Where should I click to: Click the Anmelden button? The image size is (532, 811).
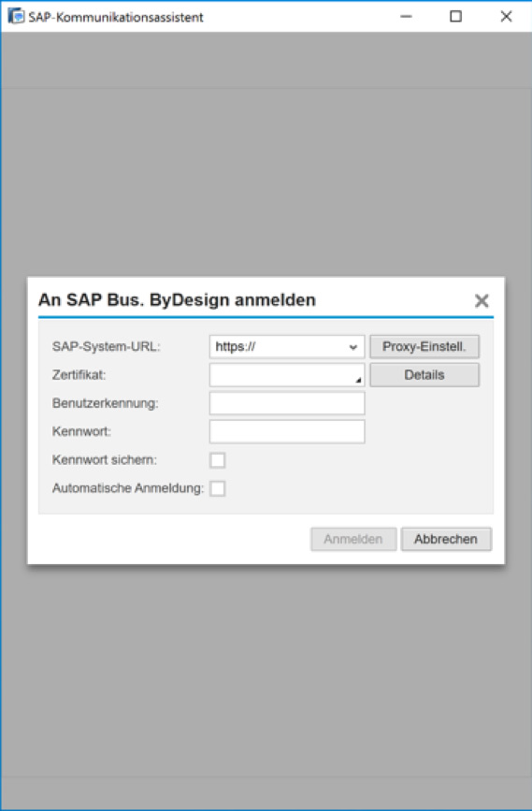click(353, 539)
